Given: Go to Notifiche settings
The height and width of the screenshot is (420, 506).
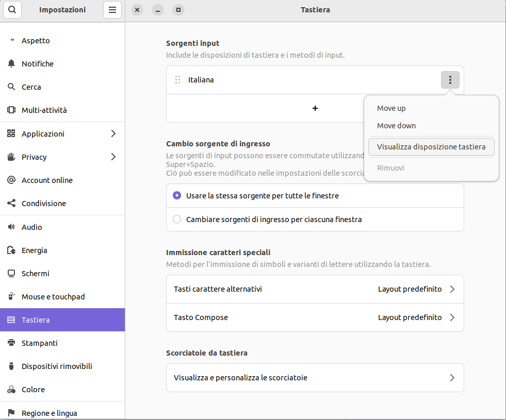Looking at the screenshot, I should coord(62,63).
